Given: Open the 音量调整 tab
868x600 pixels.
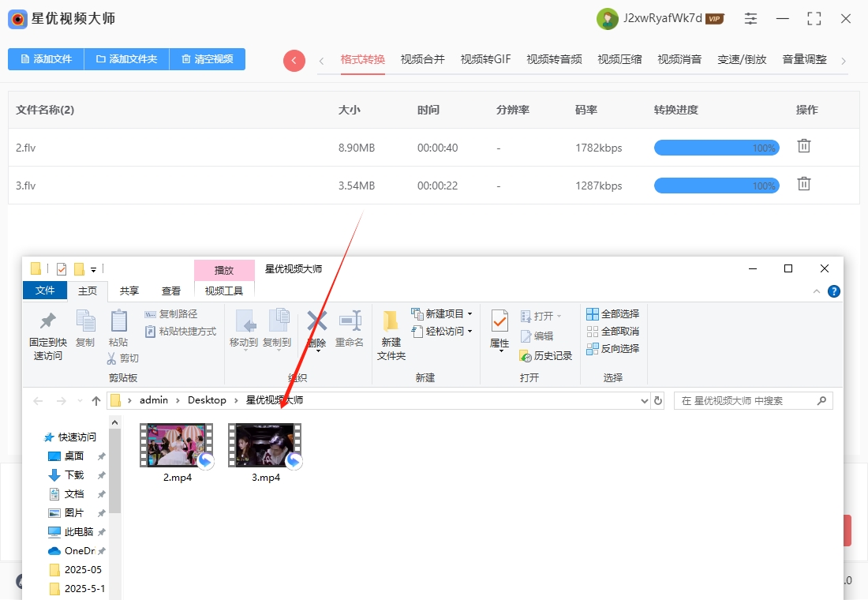Looking at the screenshot, I should 804,59.
